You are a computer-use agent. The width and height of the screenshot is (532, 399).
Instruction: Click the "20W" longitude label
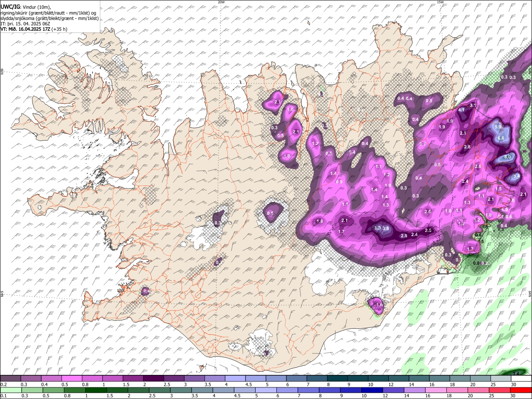[221, 2]
